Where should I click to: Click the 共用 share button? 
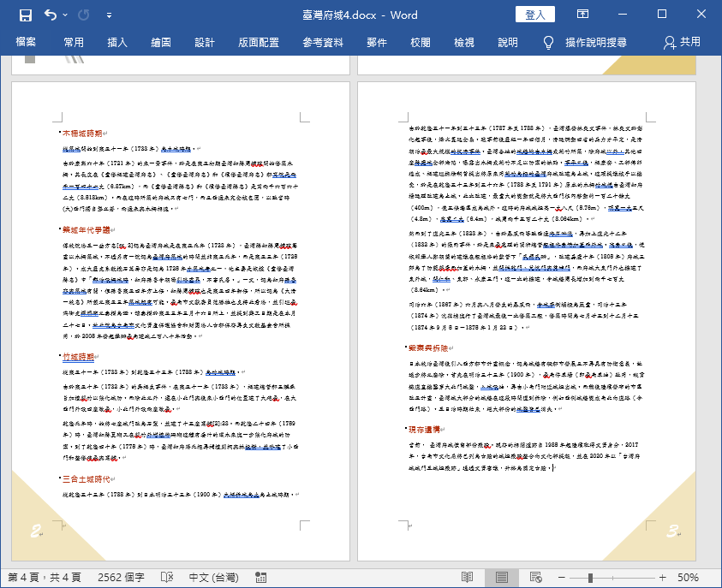(682, 42)
